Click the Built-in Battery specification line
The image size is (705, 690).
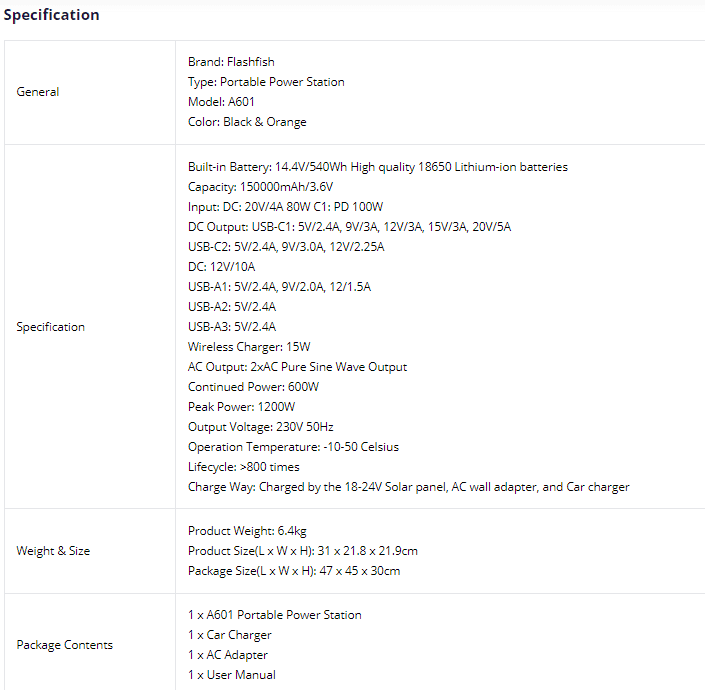pos(378,167)
